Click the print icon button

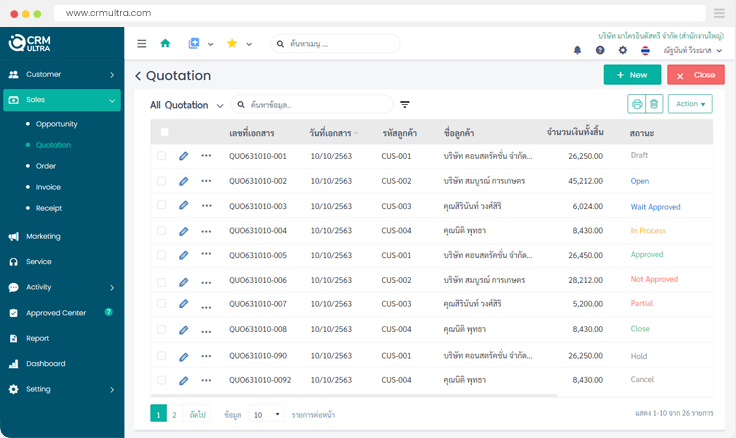pyautogui.click(x=636, y=104)
